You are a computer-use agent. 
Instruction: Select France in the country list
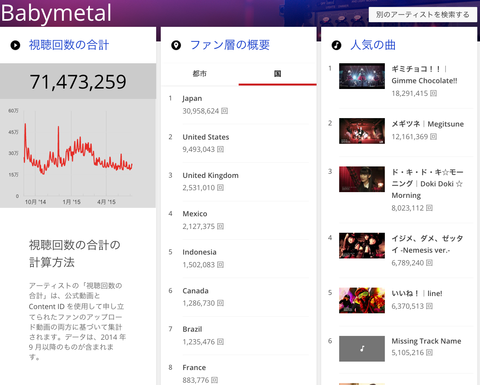pyautogui.click(x=194, y=368)
